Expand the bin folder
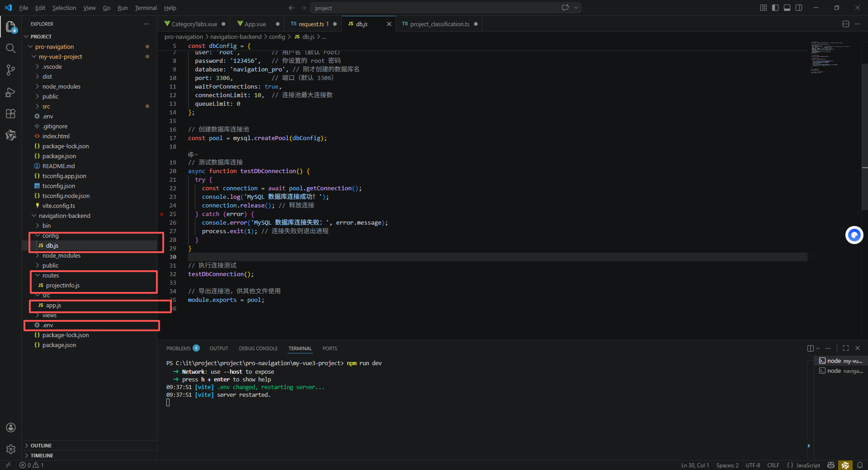Screen dimensions: 868x470 pyautogui.click(x=47, y=226)
